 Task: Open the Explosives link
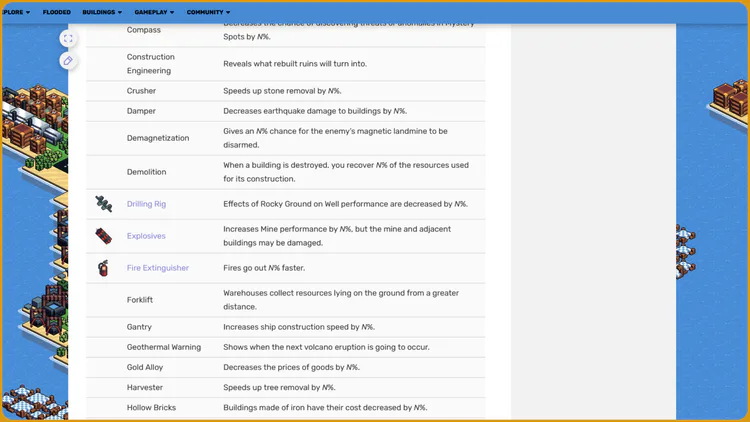(146, 236)
